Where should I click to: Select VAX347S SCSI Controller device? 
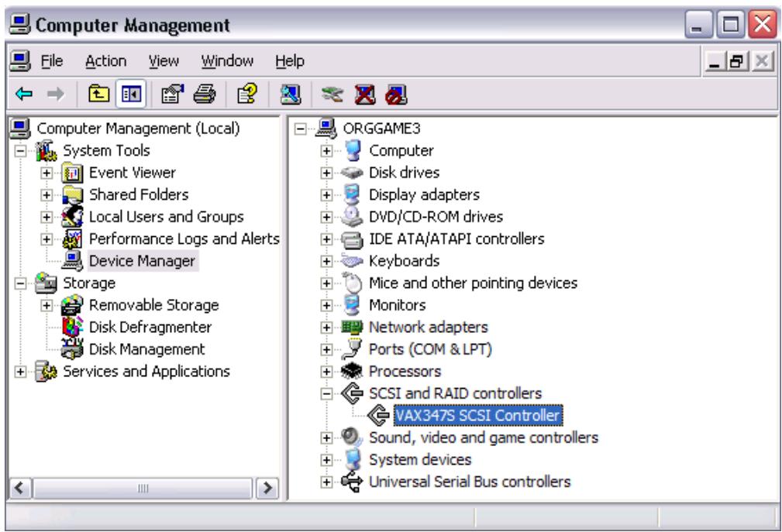coord(477,415)
